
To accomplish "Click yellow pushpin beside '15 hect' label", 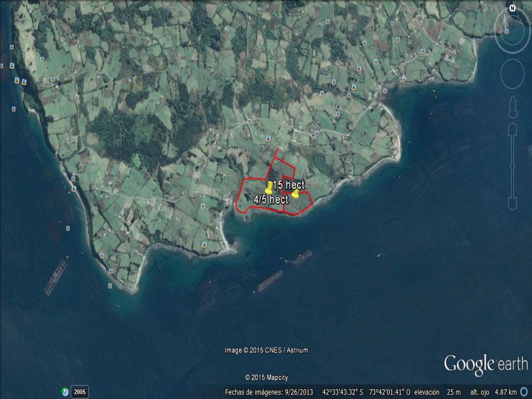I will pyautogui.click(x=269, y=187).
